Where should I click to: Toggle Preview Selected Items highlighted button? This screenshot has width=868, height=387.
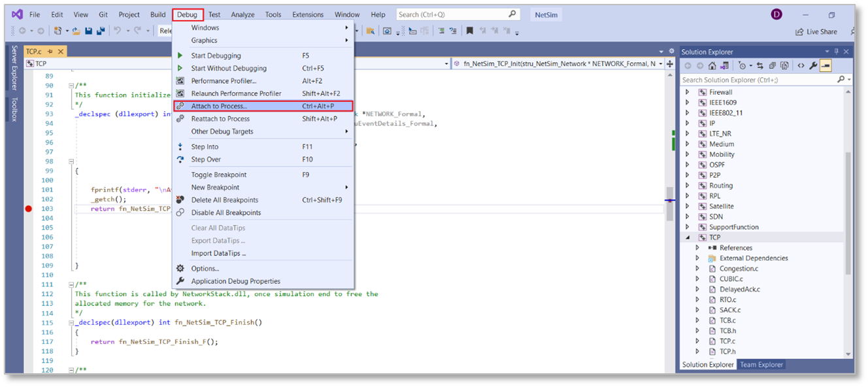(826, 65)
